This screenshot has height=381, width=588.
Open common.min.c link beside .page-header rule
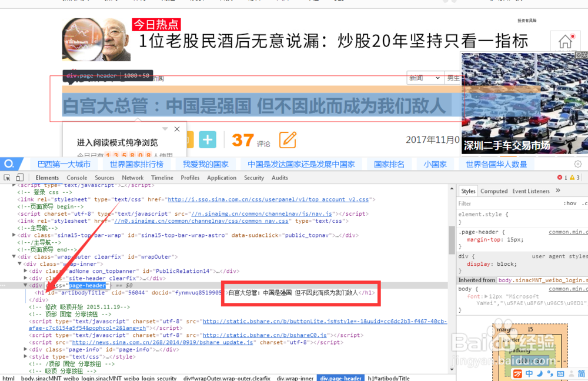[x=568, y=232]
